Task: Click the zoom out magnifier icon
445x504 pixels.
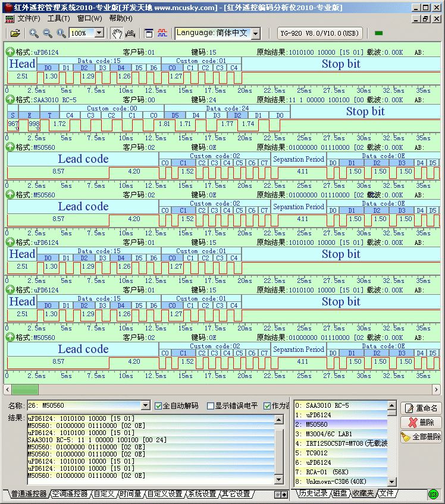Action: [47, 33]
